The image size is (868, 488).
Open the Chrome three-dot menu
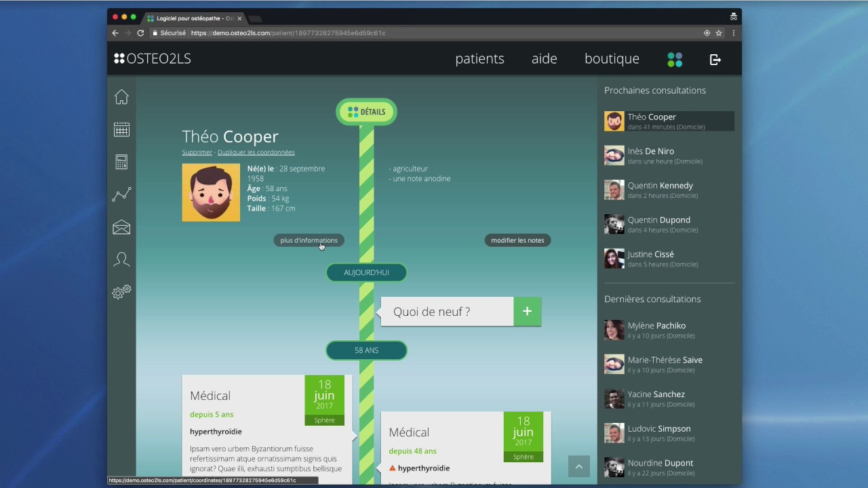(x=733, y=33)
